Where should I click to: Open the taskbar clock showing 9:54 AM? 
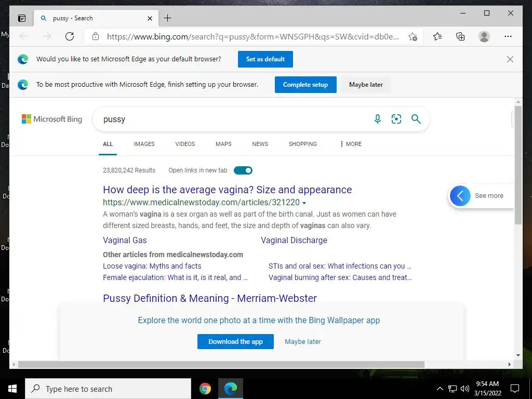[x=487, y=389]
